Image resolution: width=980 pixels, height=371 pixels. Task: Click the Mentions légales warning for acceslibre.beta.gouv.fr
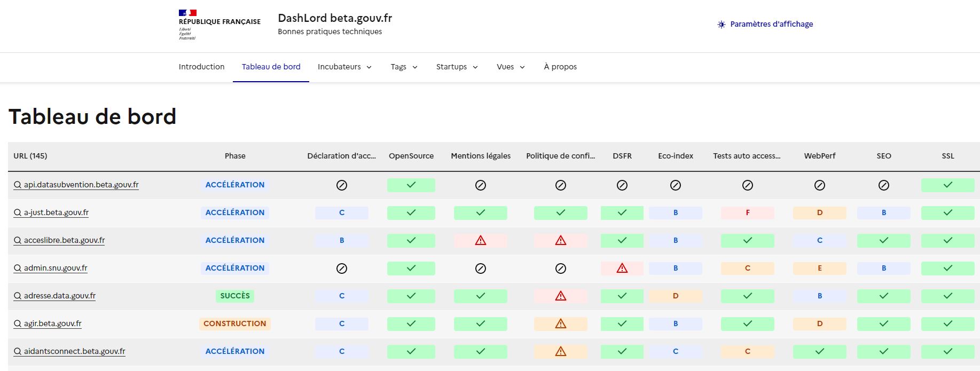click(x=481, y=241)
